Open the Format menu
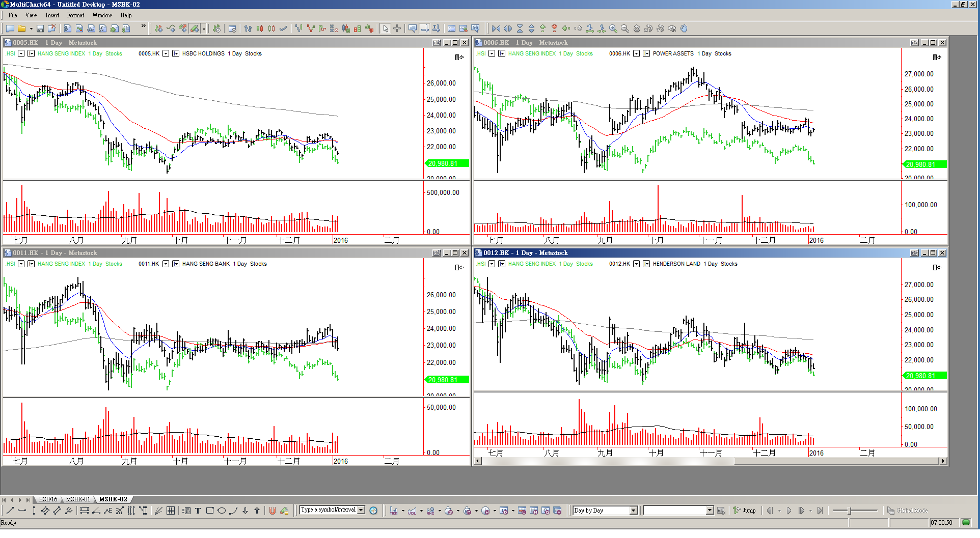This screenshot has width=980, height=538. pyautogui.click(x=75, y=15)
